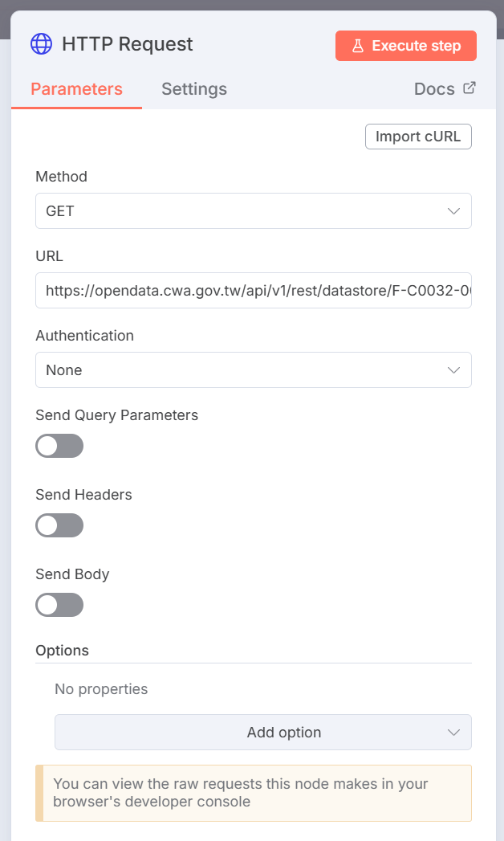This screenshot has height=841, width=504.
Task: Open the Method dropdown showing GET
Action: click(x=241, y=211)
